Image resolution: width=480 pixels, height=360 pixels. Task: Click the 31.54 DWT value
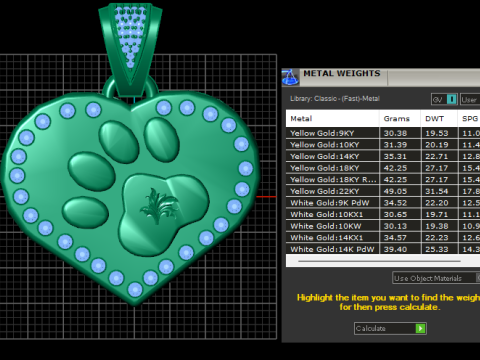(437, 191)
